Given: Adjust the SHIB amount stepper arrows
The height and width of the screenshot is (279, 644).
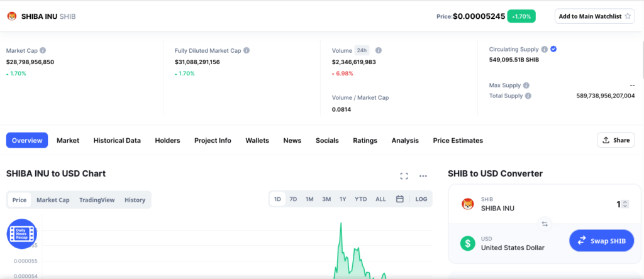Looking at the screenshot, I should (x=625, y=204).
